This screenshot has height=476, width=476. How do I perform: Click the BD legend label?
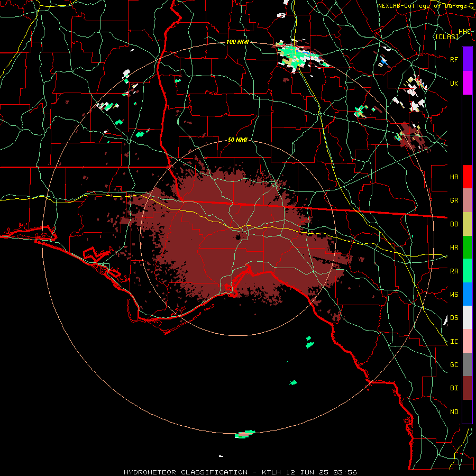454,224
